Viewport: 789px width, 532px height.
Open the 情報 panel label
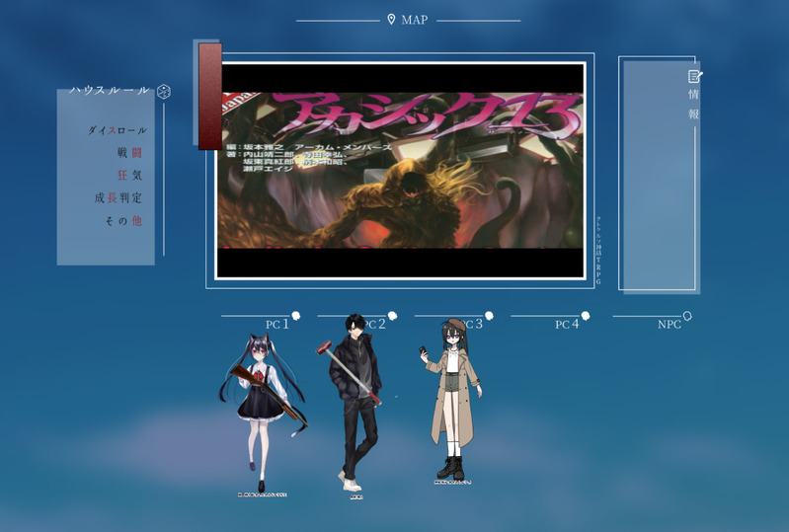click(694, 104)
